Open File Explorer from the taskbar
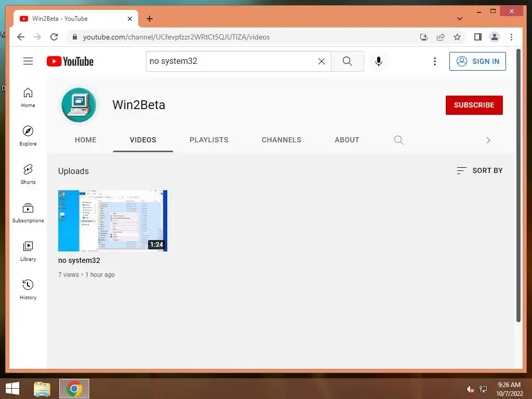 [42, 389]
